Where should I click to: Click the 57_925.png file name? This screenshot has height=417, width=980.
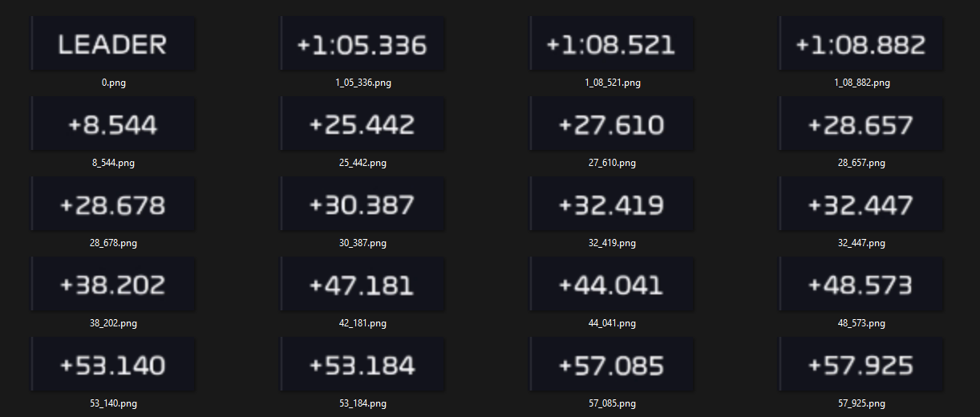pyautogui.click(x=861, y=403)
